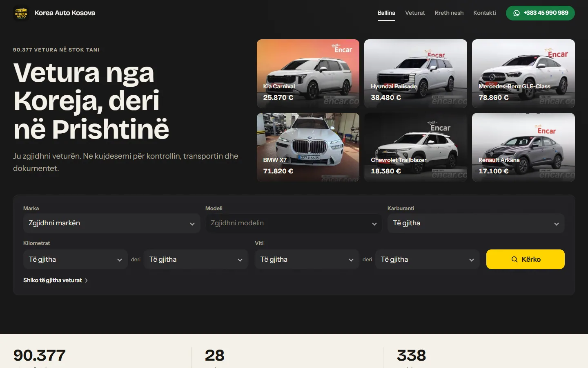
Task: Go to the Ballina tab
Action: (386, 13)
